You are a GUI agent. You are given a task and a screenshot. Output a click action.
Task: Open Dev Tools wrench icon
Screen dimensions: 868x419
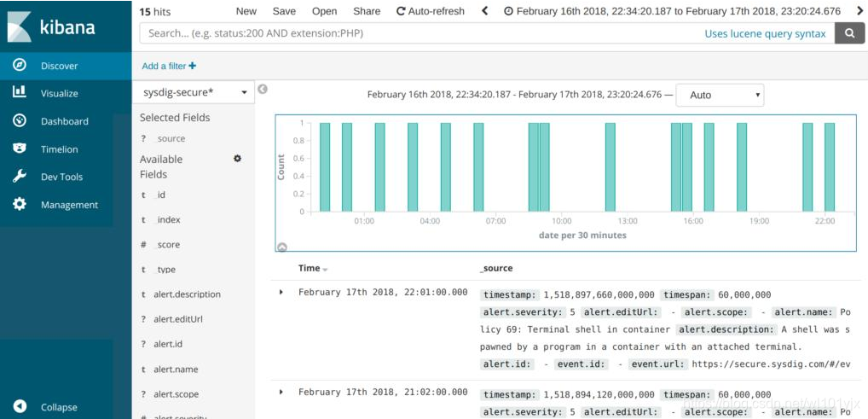[20, 177]
